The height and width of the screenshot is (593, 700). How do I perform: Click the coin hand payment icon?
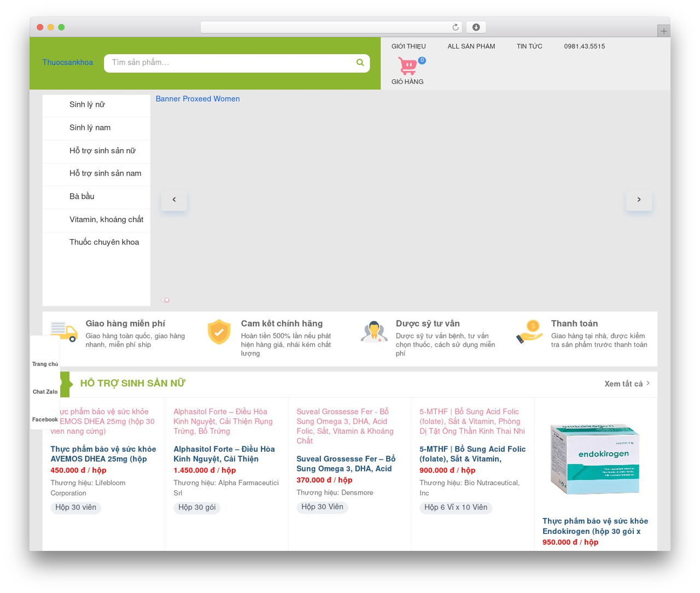[529, 332]
